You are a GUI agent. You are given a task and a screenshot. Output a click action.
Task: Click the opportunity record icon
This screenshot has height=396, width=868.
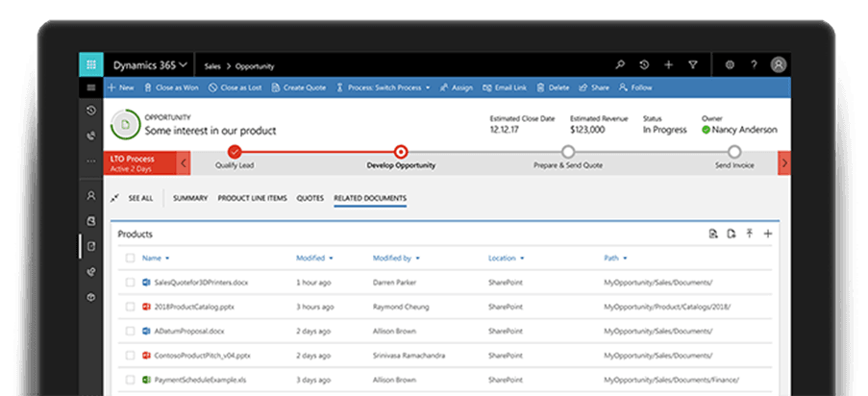126,125
